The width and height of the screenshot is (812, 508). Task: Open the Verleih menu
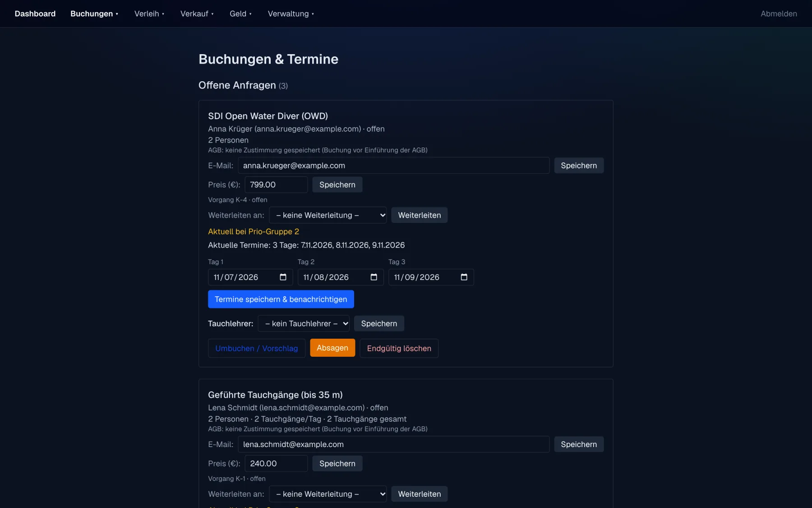149,14
